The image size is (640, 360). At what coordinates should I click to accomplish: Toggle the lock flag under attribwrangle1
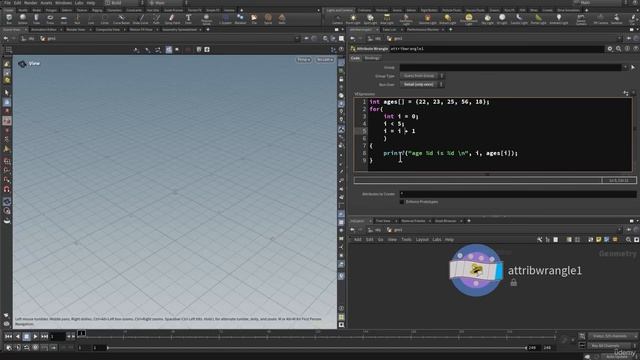(x=513, y=282)
